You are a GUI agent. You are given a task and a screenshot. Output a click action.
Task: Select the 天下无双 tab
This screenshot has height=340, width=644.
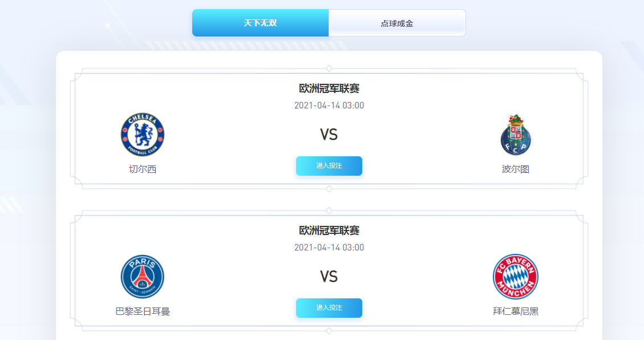coord(260,22)
